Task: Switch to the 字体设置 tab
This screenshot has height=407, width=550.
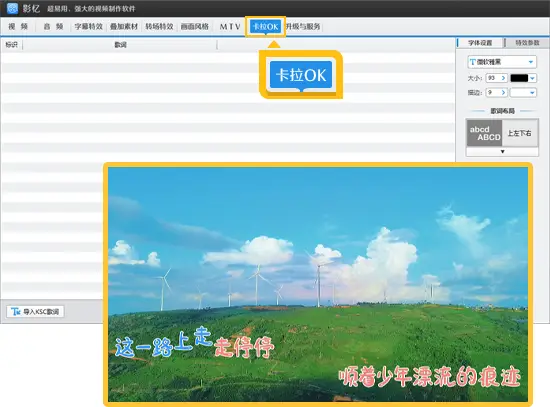Action: (x=480, y=43)
